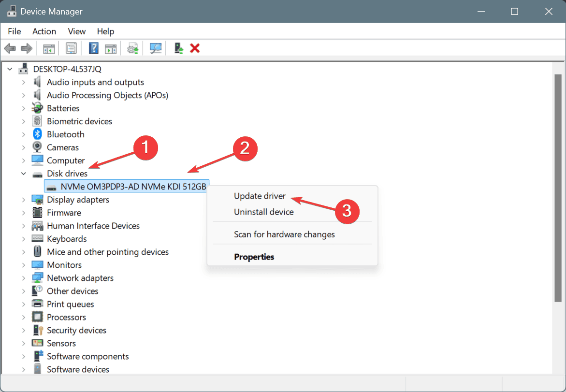Viewport: 566px width, 392px height.
Task: Click the Forward navigation arrow in toolbar
Action: click(x=27, y=48)
